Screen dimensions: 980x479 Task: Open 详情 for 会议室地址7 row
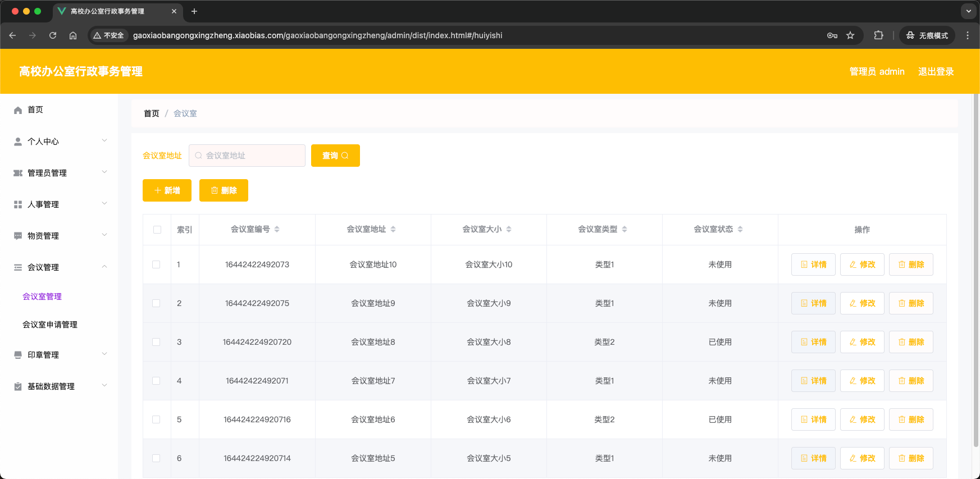(813, 381)
